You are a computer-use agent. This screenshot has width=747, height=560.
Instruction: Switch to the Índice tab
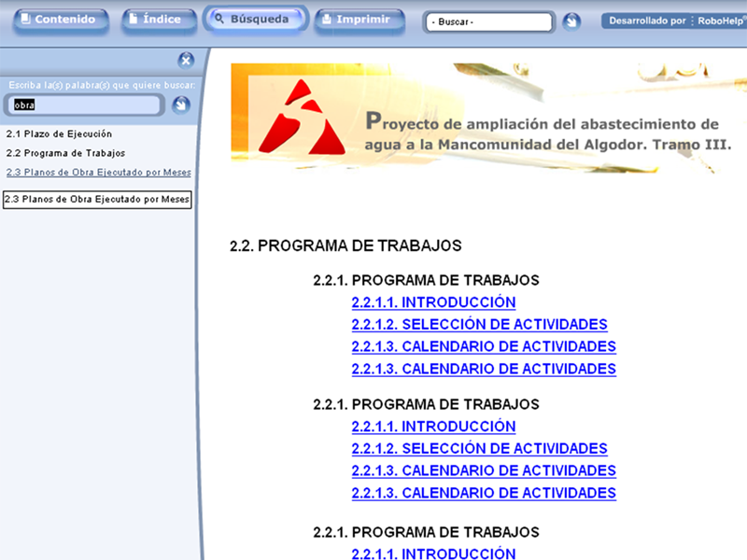[159, 20]
